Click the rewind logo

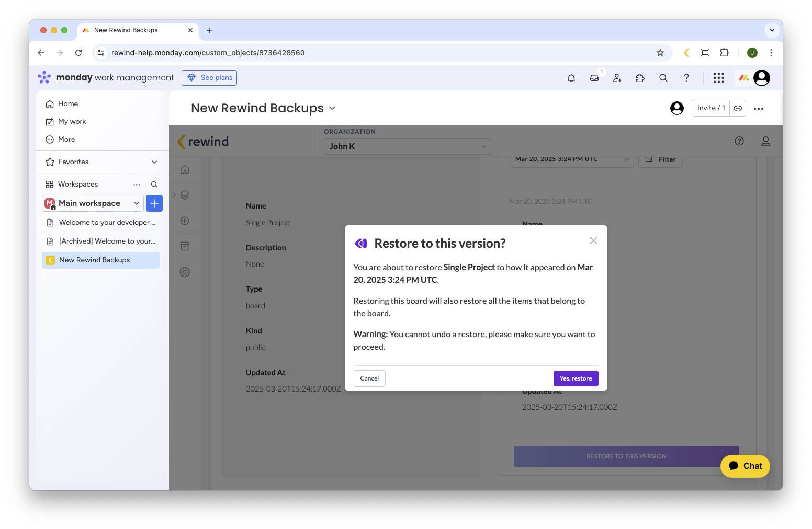pos(203,142)
